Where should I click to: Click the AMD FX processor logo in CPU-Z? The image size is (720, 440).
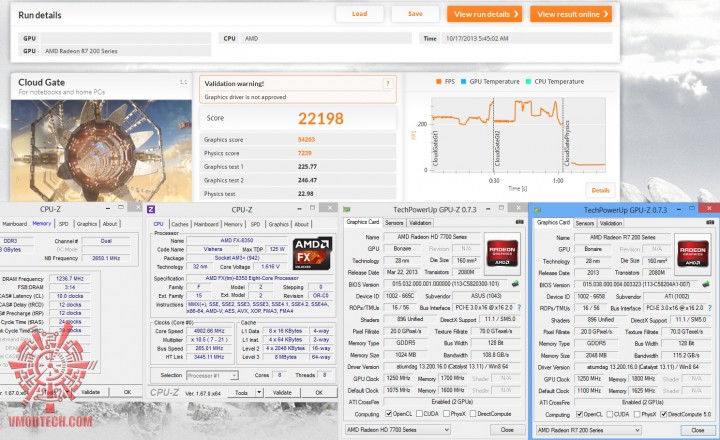pos(312,253)
